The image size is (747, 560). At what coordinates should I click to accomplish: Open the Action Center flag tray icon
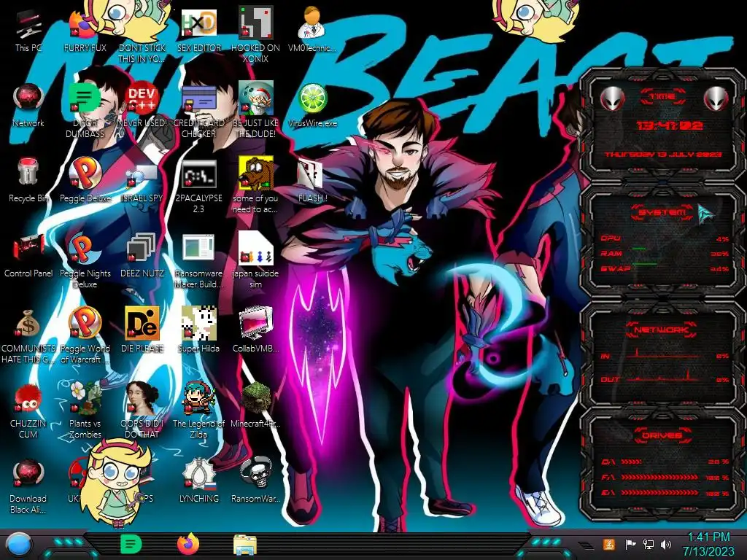630,544
